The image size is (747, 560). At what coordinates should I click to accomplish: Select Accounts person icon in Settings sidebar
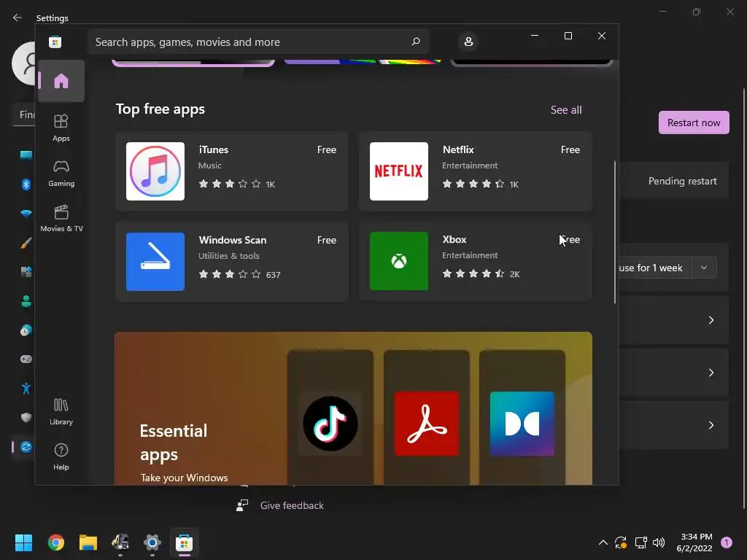(x=26, y=301)
